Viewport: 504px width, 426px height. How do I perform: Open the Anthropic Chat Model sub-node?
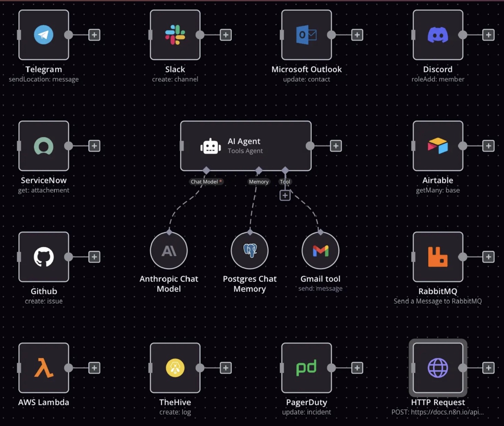[169, 251]
